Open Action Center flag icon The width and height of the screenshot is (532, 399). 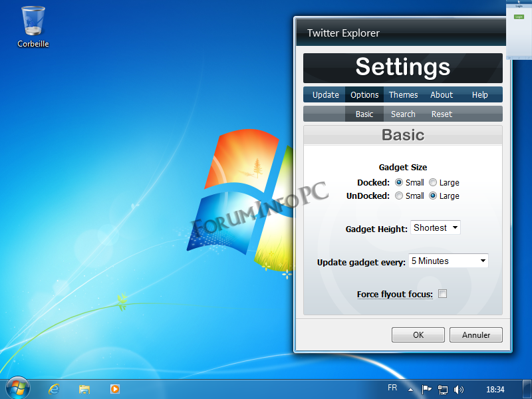pos(426,389)
